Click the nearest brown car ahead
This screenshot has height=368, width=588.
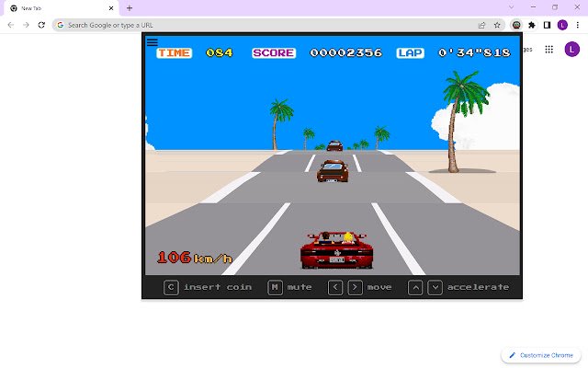click(333, 171)
